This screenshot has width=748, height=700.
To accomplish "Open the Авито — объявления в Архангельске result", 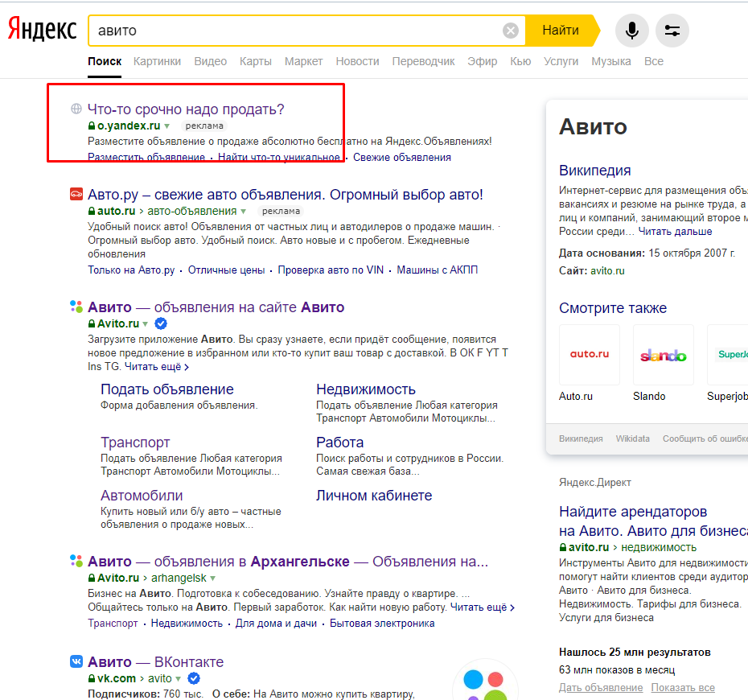I will pos(288,562).
